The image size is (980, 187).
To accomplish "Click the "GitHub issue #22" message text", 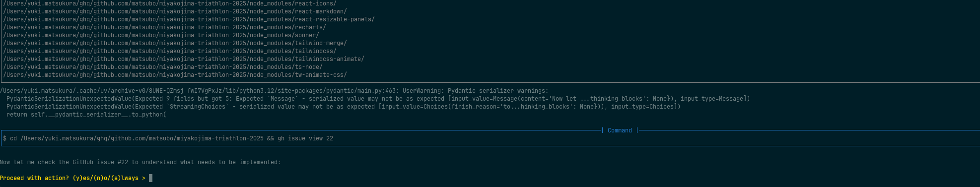I will (x=100, y=162).
